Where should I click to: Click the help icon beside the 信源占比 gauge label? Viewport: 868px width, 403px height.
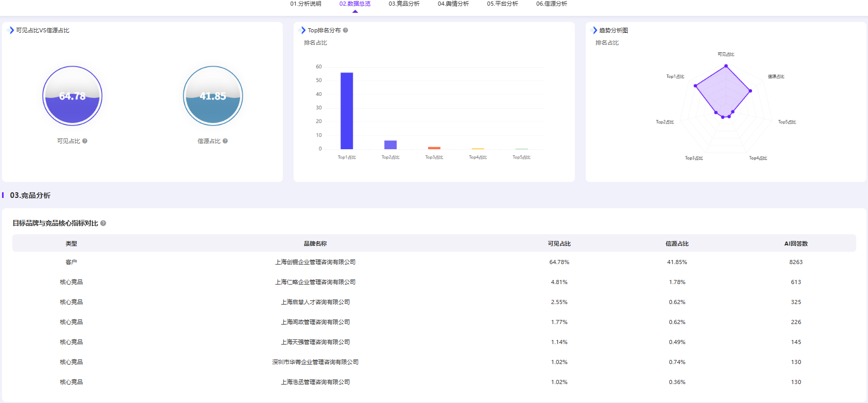pos(225,141)
